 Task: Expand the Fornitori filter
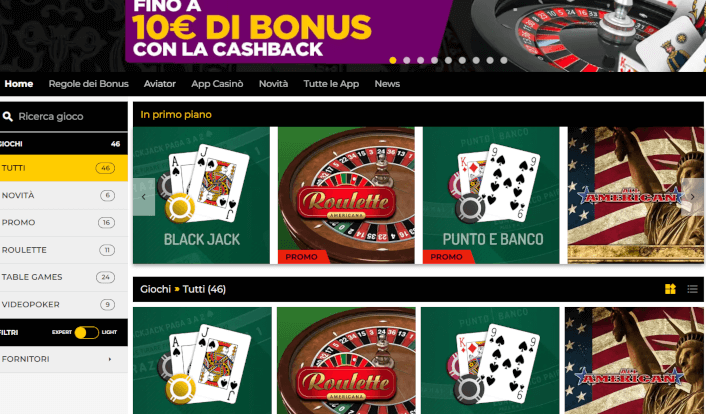(x=63, y=359)
